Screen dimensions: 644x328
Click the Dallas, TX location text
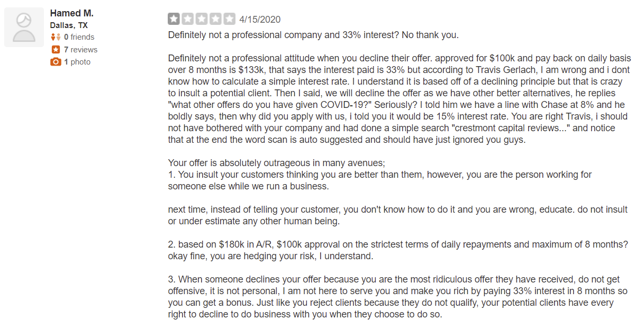point(69,25)
